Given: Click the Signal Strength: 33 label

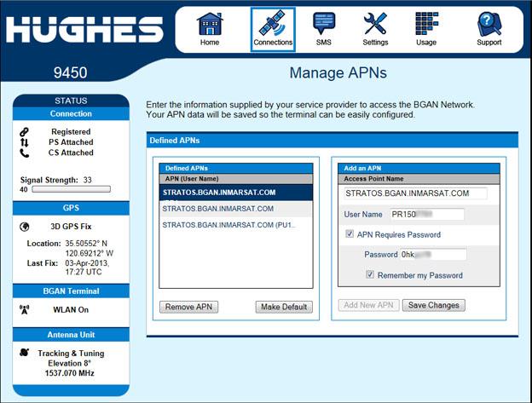Looking at the screenshot, I should click(56, 180).
